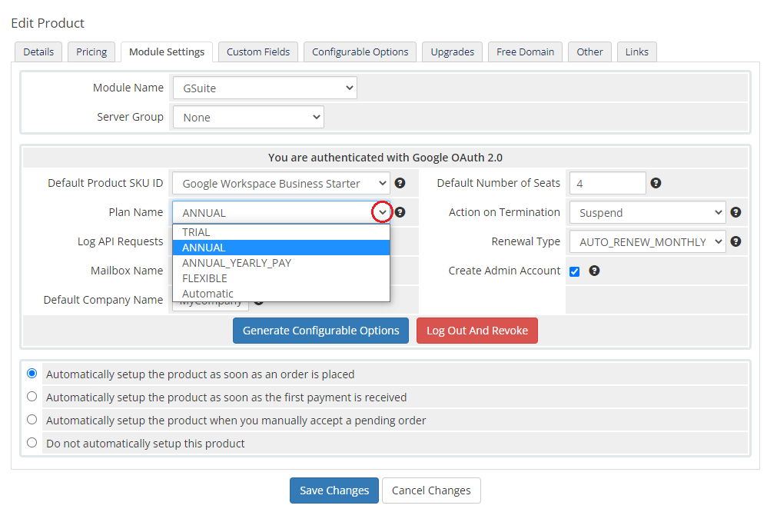Open the Free Domain tab
The height and width of the screenshot is (532, 767).
pyautogui.click(x=526, y=52)
